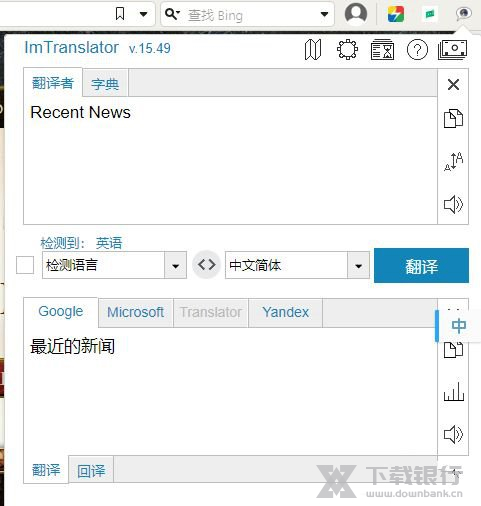Select the Translator provider tab

click(211, 312)
